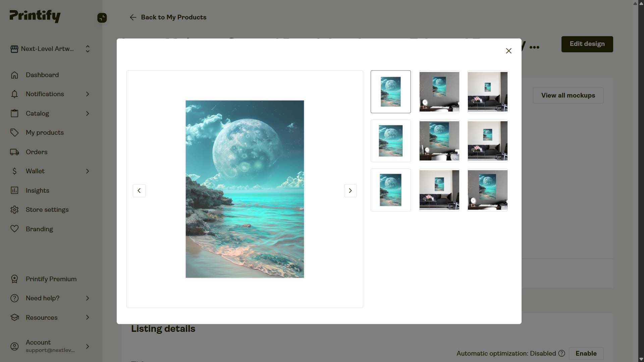Click the Edit design button
The width and height of the screenshot is (644, 362).
pyautogui.click(x=587, y=44)
